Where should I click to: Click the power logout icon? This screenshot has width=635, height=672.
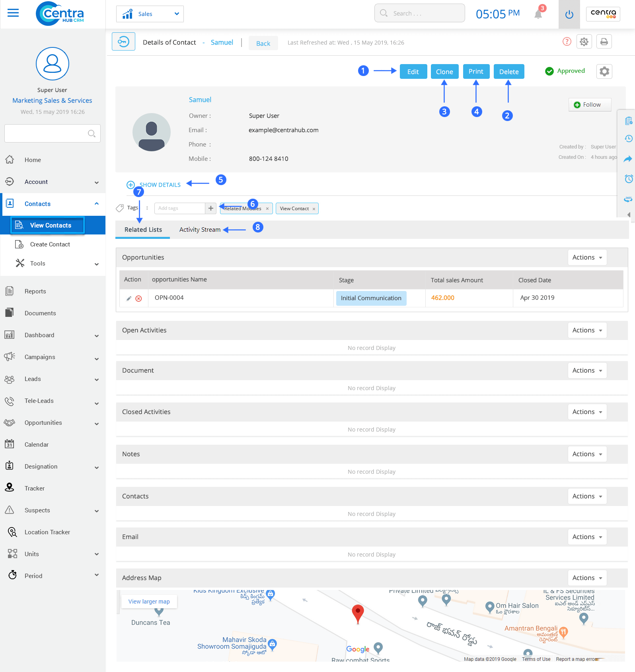tap(569, 14)
